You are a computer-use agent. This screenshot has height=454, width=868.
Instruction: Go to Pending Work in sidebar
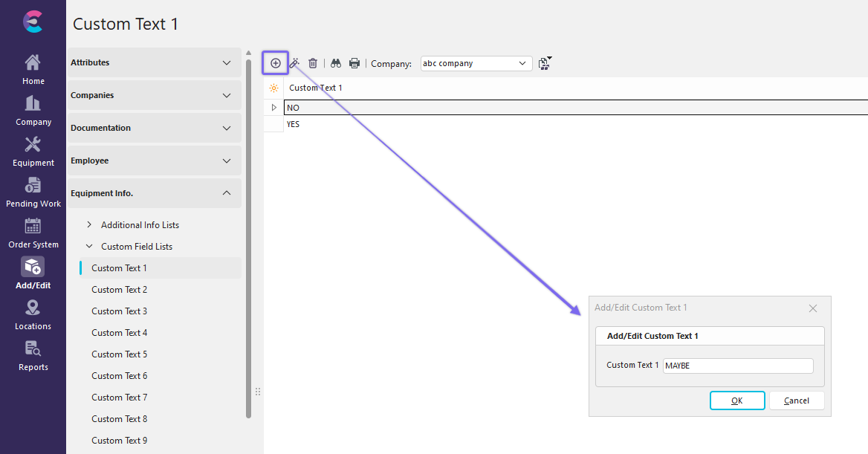click(x=33, y=192)
